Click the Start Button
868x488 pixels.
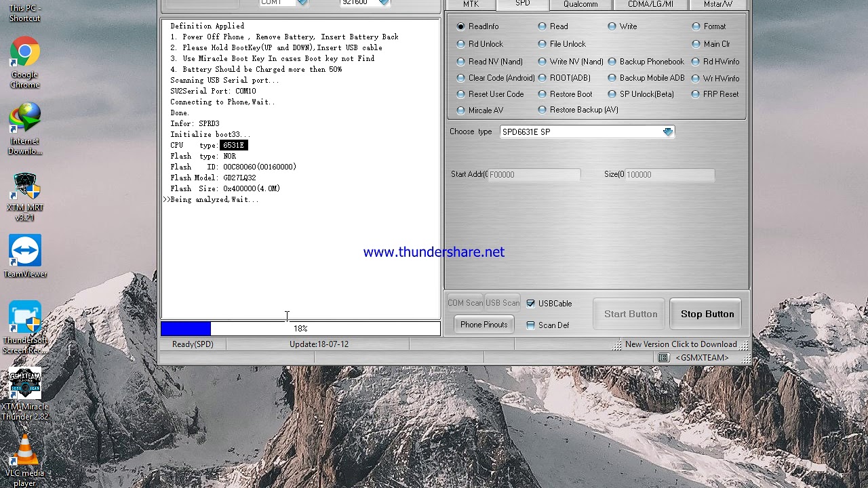coord(631,314)
